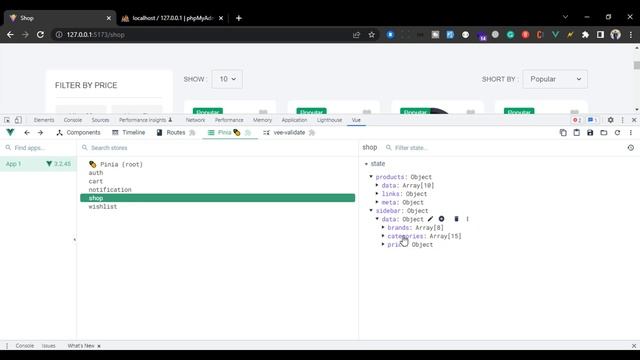Click the Search stores field
The width and height of the screenshot is (640, 360).
click(218, 148)
